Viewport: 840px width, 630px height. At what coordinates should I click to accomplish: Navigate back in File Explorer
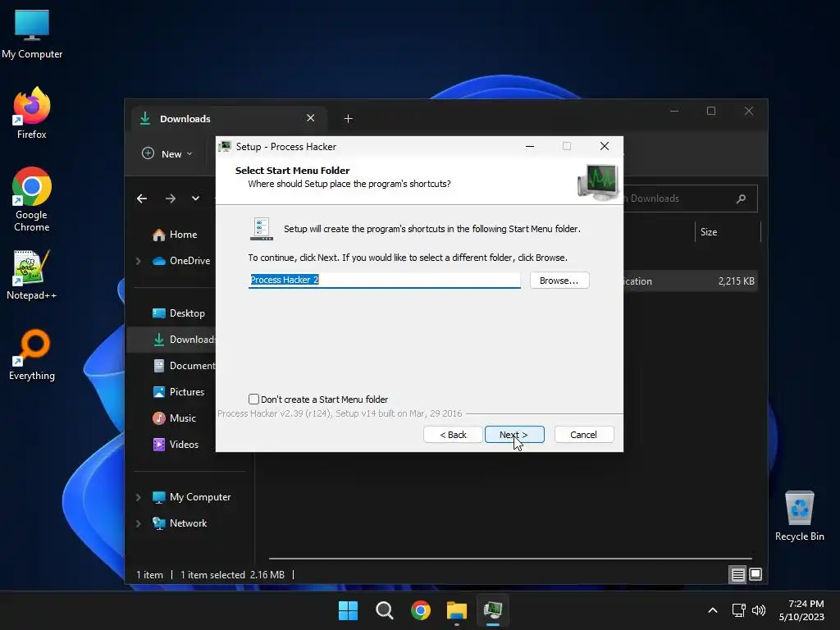tap(142, 199)
